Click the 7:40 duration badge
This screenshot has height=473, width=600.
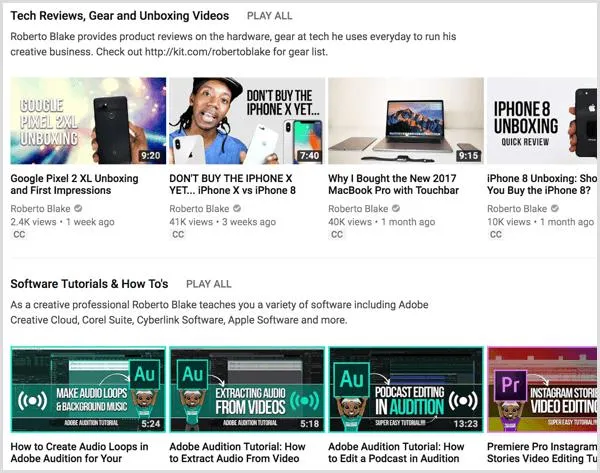point(310,155)
